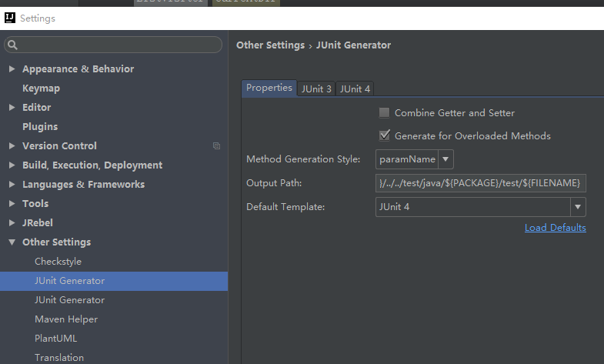Click the search magnifier icon
Screen dimensions: 604x364
coord(12,45)
